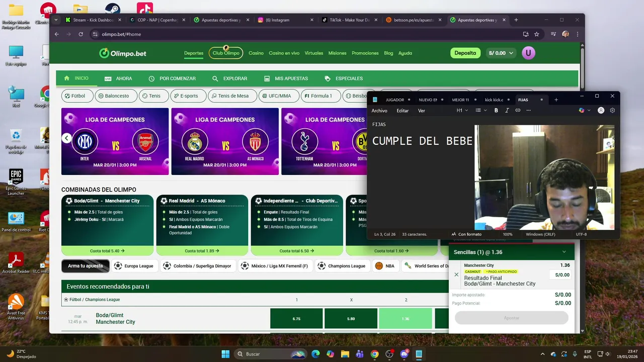Open the ESPECIALES tab

coord(344,78)
